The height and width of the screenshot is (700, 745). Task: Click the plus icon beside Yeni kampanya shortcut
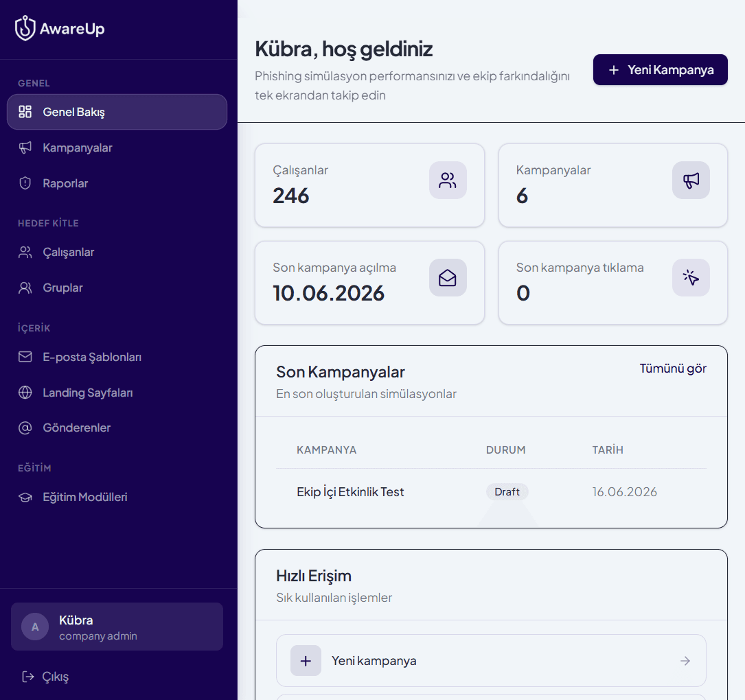coord(306,661)
